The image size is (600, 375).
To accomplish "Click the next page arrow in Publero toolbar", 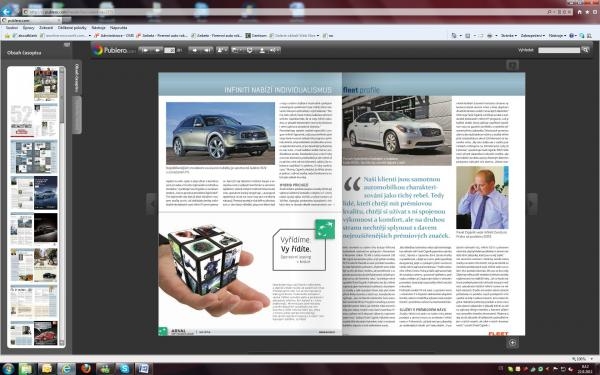I will click(195, 50).
